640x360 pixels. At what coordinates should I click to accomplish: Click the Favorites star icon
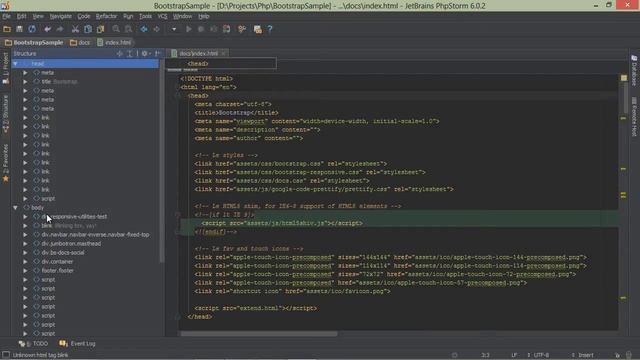pyautogui.click(x=6, y=179)
